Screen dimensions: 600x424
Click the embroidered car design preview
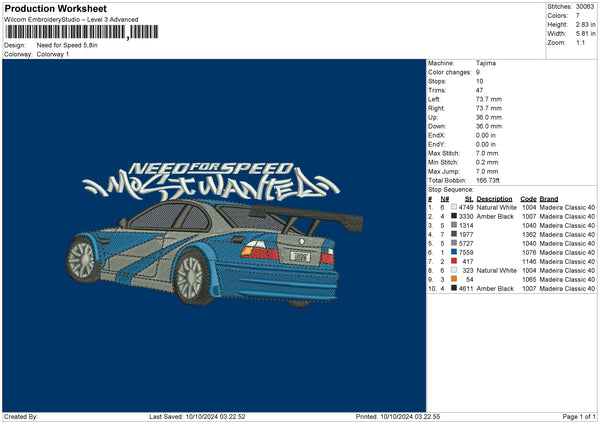(214, 252)
